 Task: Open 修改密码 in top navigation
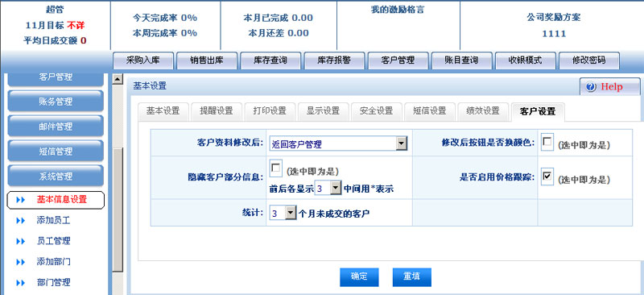[589, 60]
